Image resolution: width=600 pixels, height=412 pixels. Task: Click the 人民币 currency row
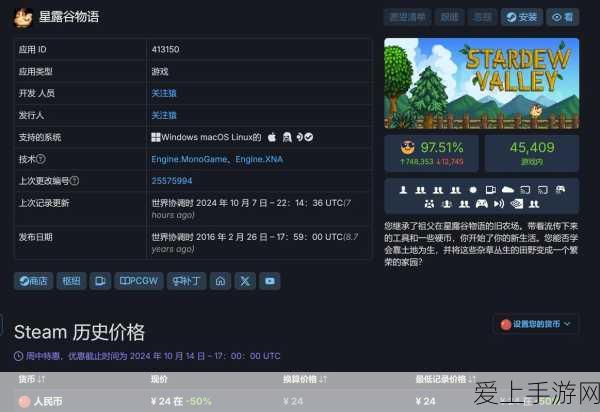[300, 401]
